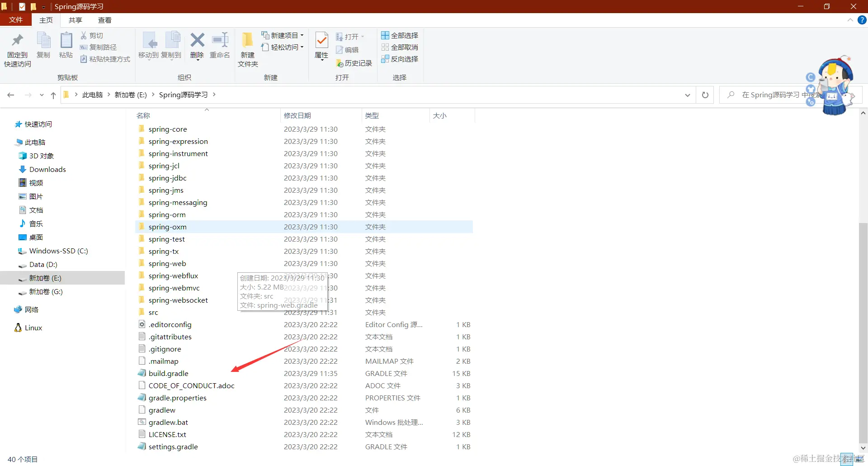The width and height of the screenshot is (868, 466).
Task: Open recent locations dropdown arrow
Action: pos(42,95)
